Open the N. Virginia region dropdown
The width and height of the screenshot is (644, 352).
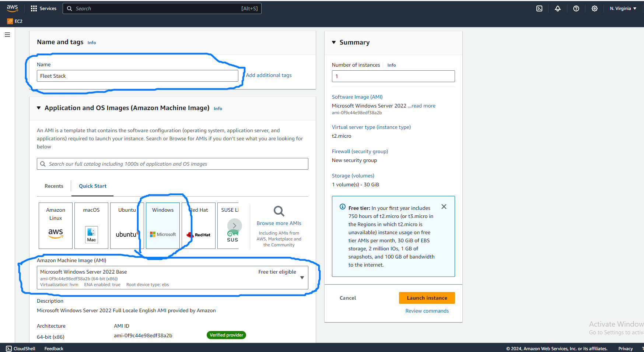(x=623, y=8)
